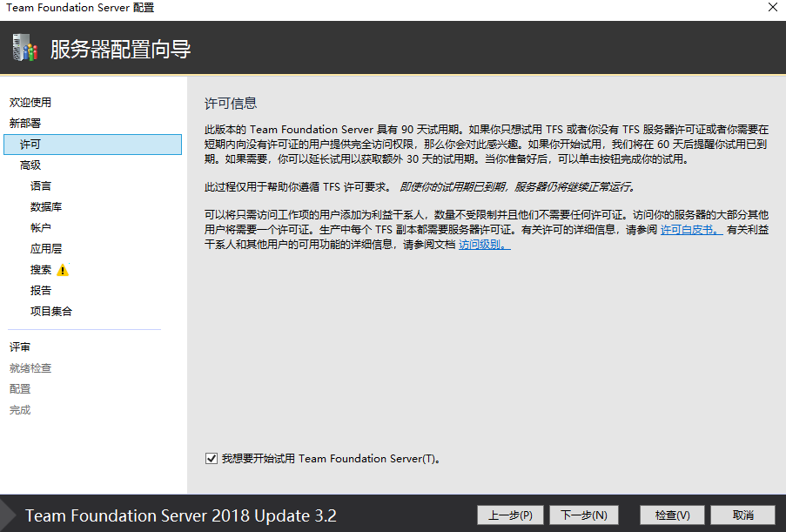Open the 访问级别 link
Image resolution: width=786 pixels, height=532 pixels.
tap(485, 245)
